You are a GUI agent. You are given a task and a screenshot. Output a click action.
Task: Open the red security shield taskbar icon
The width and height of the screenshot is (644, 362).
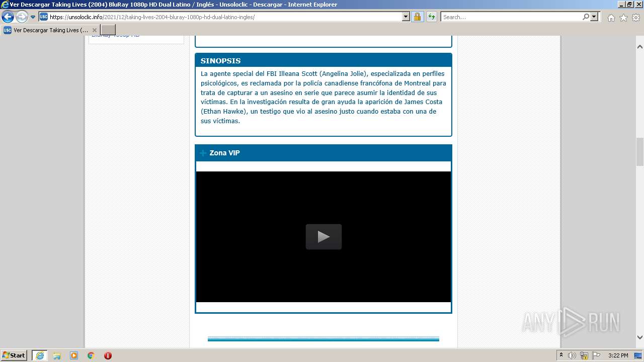[x=108, y=355]
